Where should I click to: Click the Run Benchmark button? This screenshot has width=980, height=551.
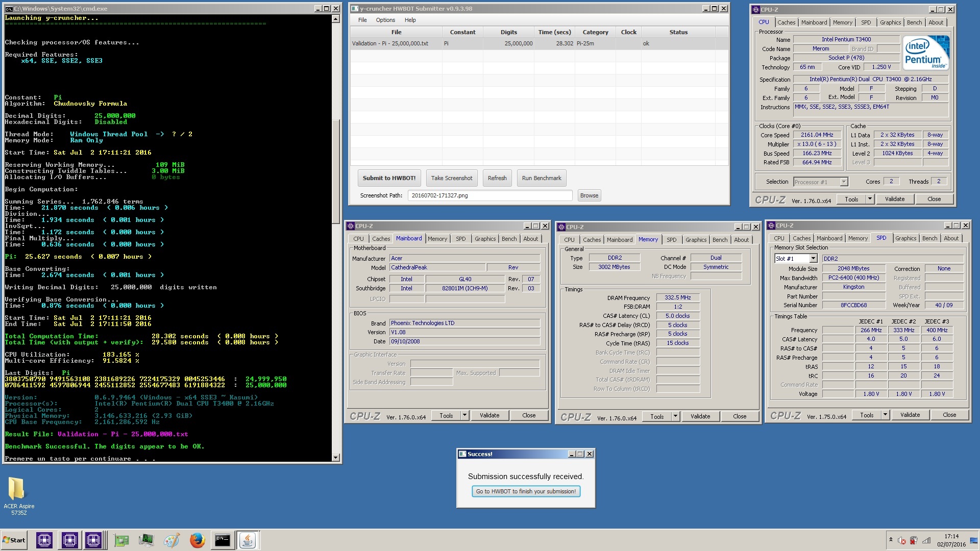tap(541, 178)
